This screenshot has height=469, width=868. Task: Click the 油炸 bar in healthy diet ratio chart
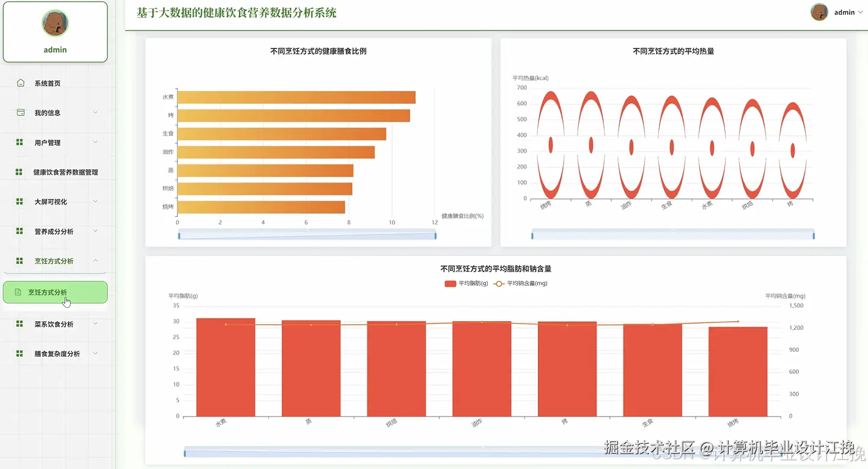click(276, 152)
